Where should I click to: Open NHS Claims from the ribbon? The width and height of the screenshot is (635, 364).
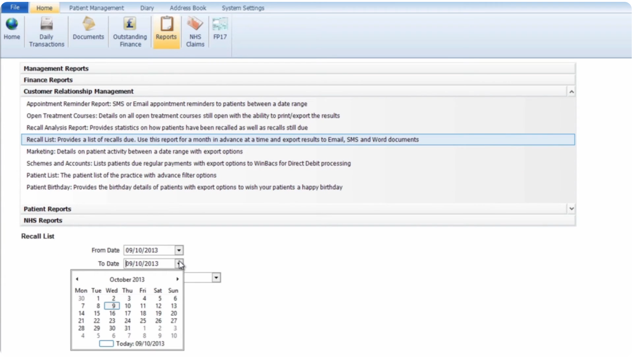coord(195,32)
